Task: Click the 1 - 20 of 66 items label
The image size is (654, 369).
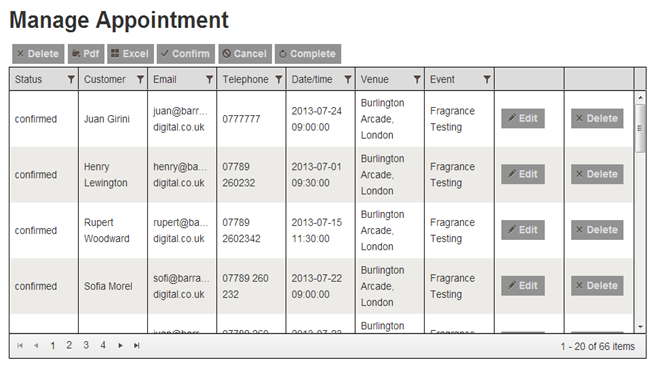Action: click(x=597, y=346)
